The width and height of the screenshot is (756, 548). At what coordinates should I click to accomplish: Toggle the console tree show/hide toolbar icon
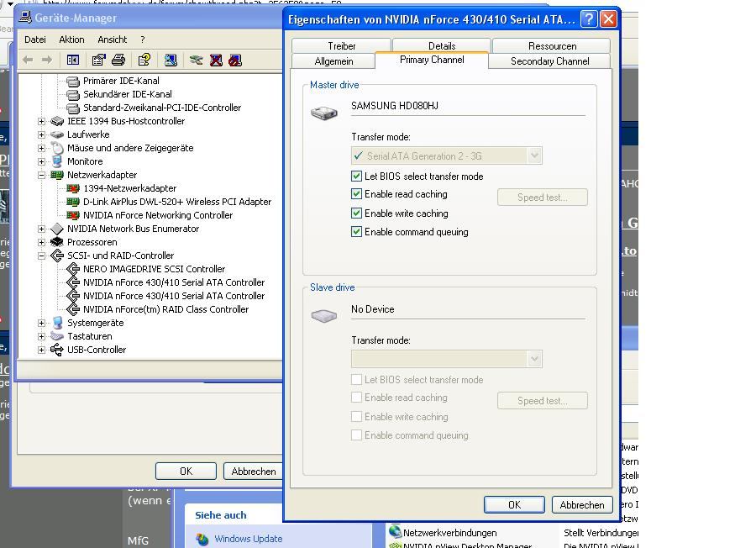click(73, 60)
